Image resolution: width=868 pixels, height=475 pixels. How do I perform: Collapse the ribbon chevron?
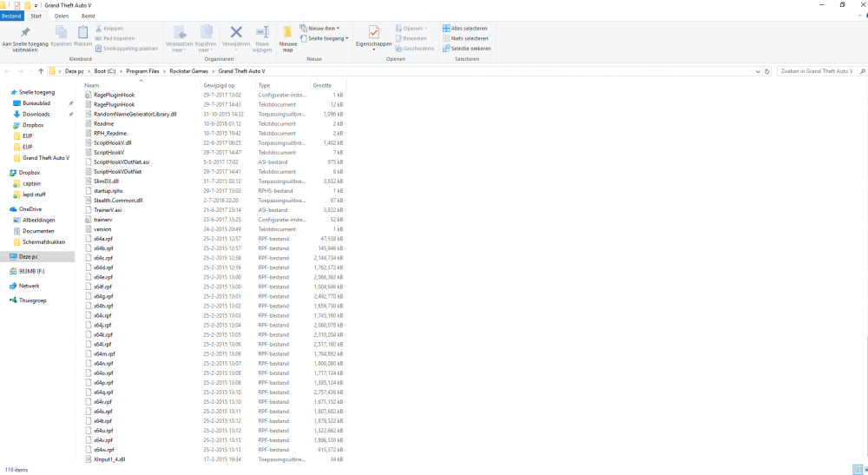(859, 16)
